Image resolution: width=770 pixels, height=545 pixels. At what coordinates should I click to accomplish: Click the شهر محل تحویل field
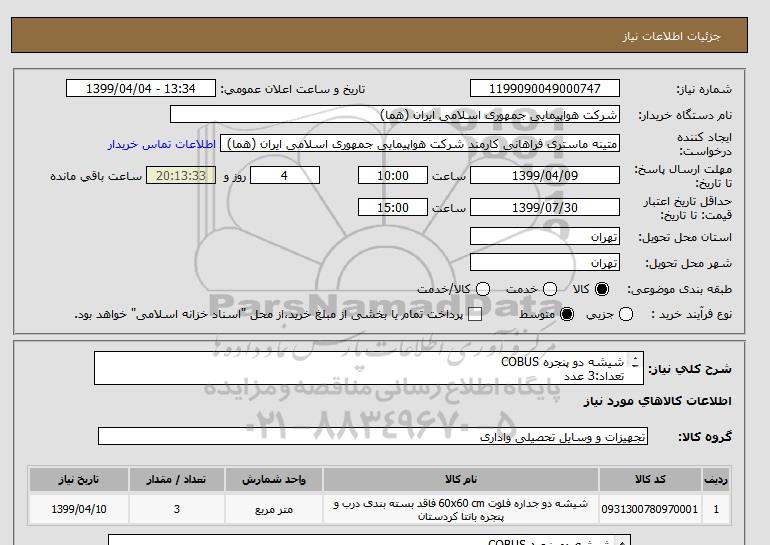click(545, 262)
